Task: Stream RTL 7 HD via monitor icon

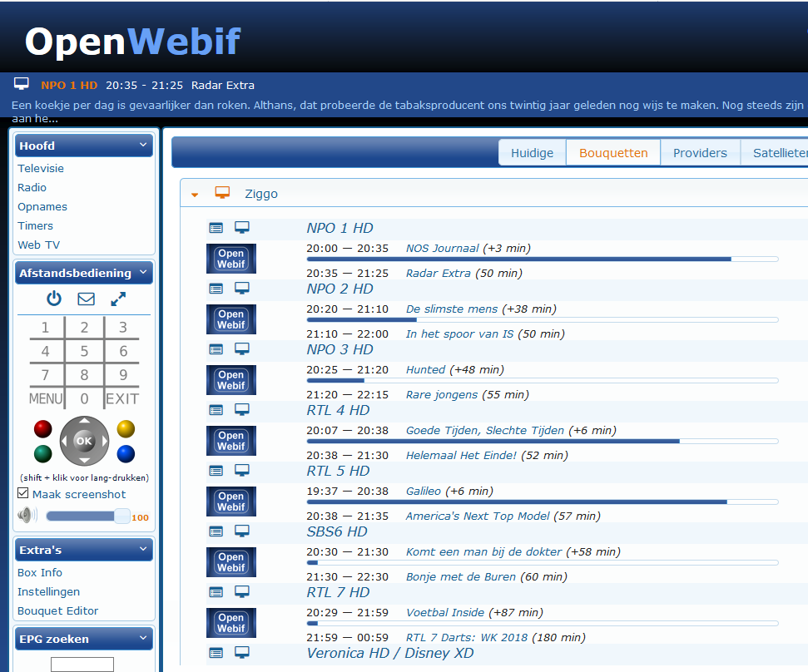Action: click(241, 591)
